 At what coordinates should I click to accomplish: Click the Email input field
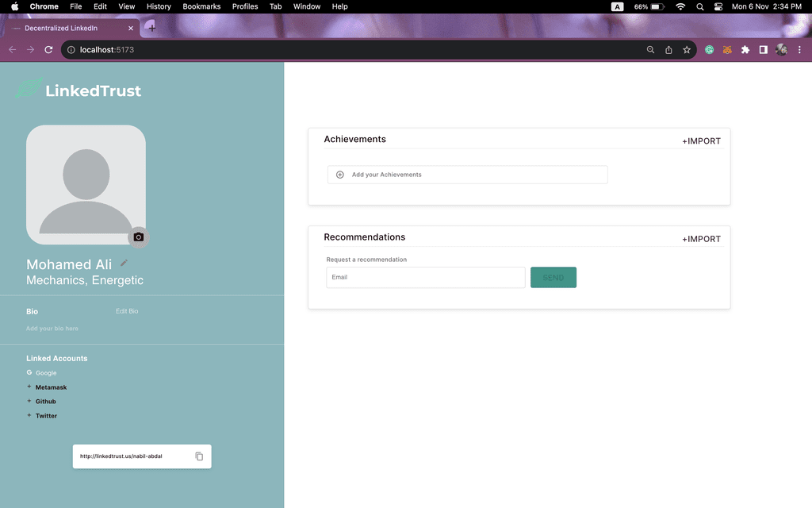(x=426, y=277)
